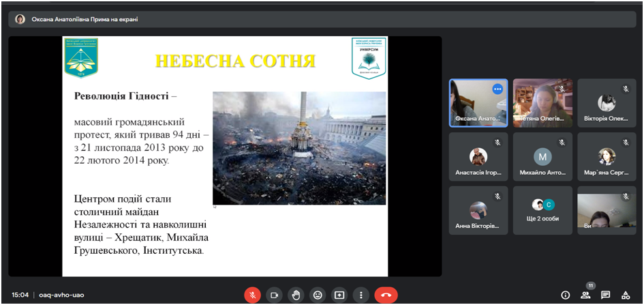Open meeting details info icon
Image resolution: width=644 pixels, height=305 pixels.
tap(566, 295)
